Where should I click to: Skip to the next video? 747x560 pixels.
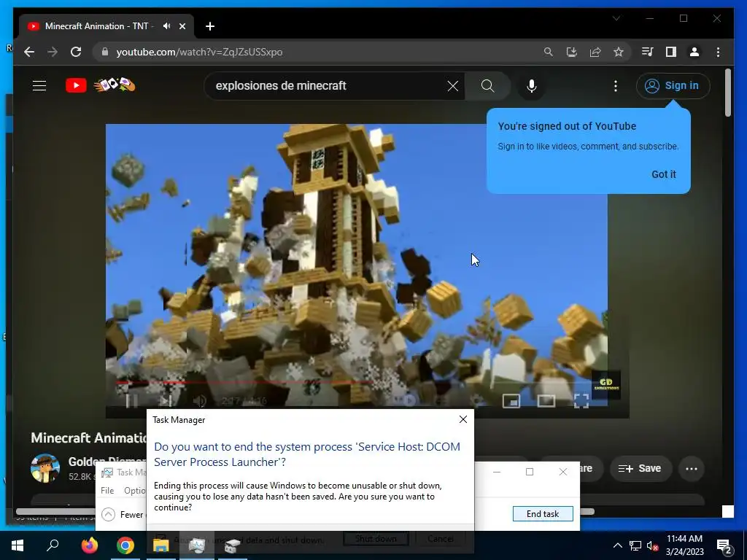(x=166, y=401)
